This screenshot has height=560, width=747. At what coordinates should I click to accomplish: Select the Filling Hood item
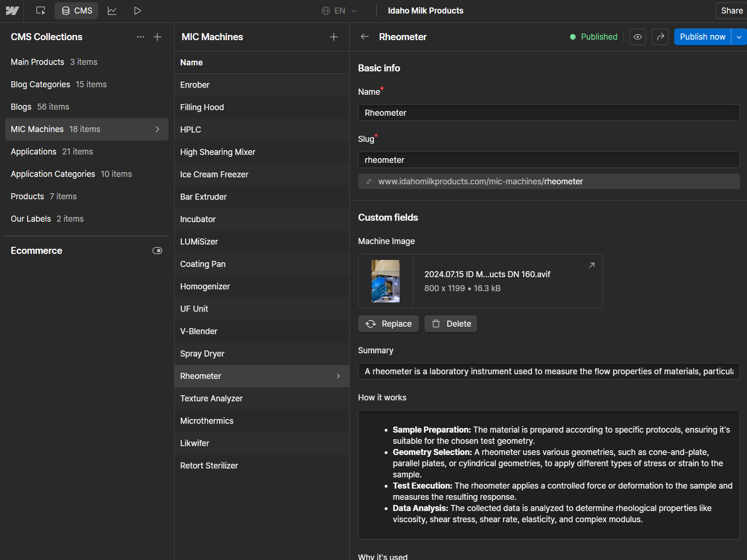coord(262,107)
